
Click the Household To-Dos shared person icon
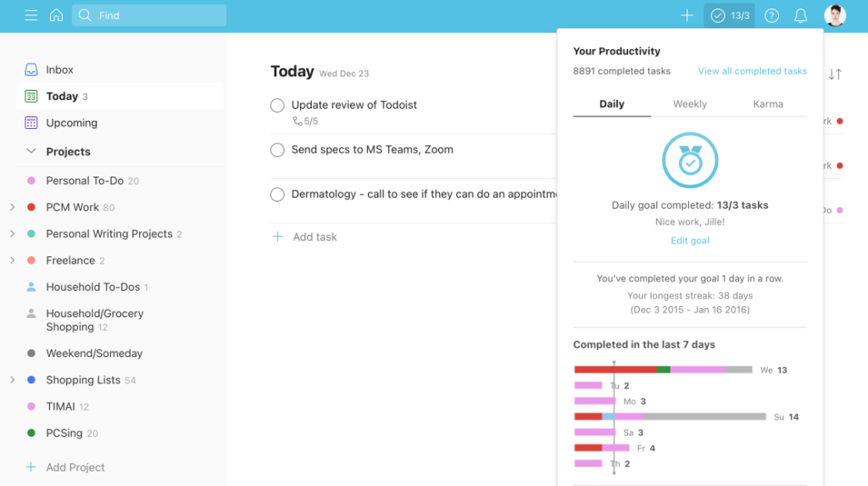coord(31,287)
